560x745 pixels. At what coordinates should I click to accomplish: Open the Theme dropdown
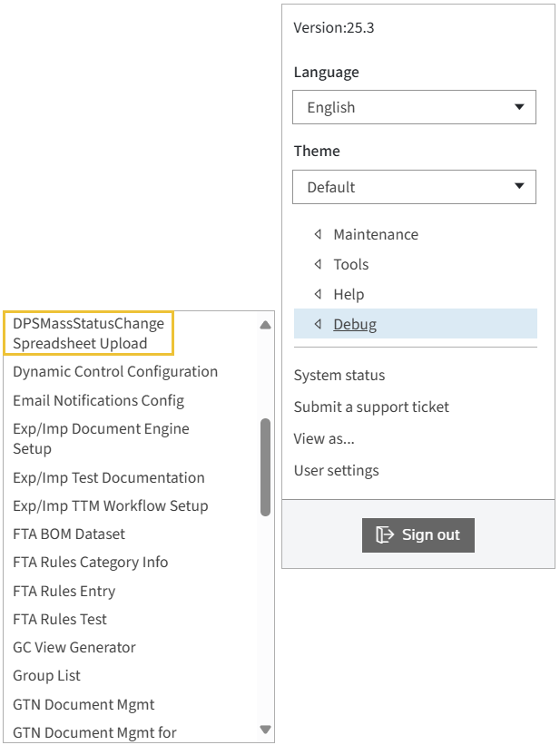(414, 187)
